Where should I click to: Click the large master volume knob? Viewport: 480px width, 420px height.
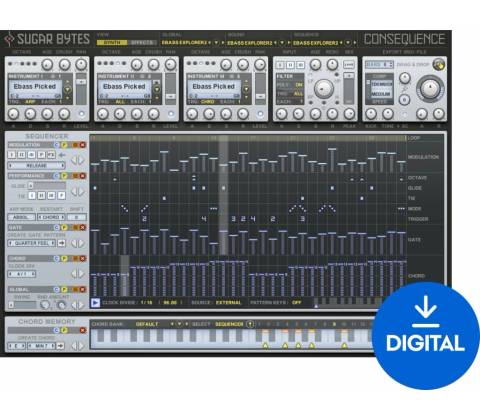(430, 88)
